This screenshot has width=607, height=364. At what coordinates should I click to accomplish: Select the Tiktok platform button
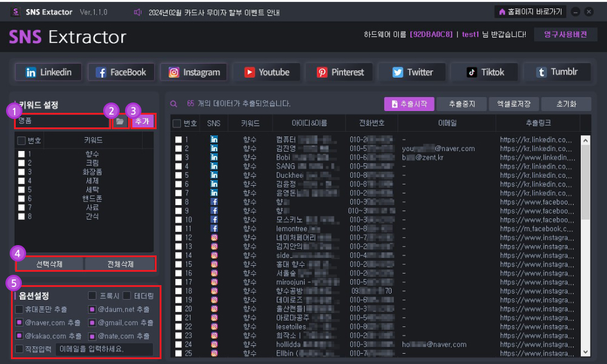[x=484, y=72]
